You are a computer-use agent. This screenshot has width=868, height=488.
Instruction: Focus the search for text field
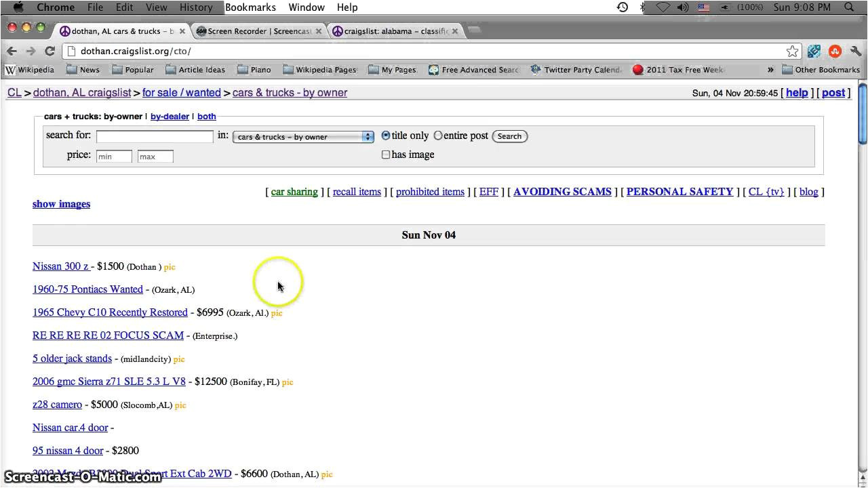(x=155, y=136)
